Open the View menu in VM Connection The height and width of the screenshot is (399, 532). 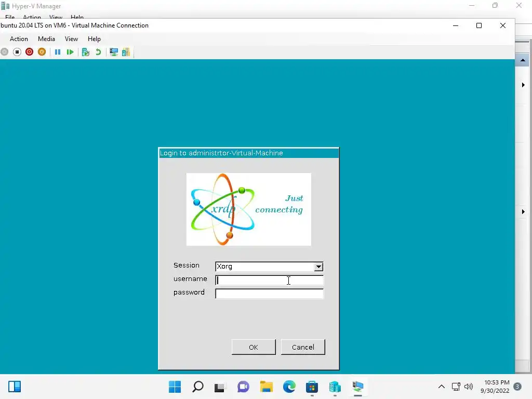tap(71, 39)
